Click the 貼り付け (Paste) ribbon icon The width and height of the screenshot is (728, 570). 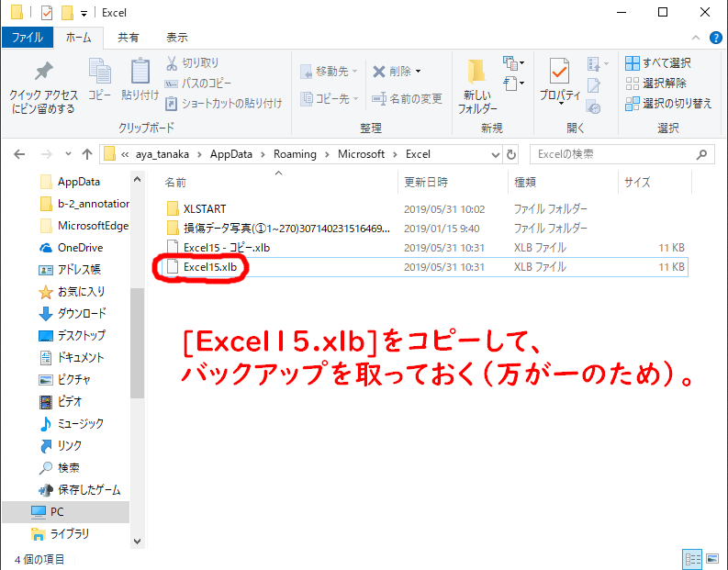pos(140,72)
